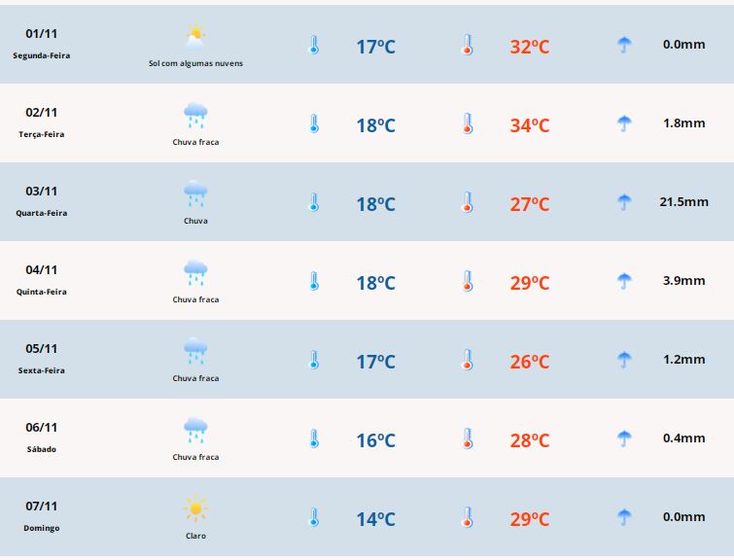
Task: Click the 21.5mm rainfall value
Action: pos(683,202)
